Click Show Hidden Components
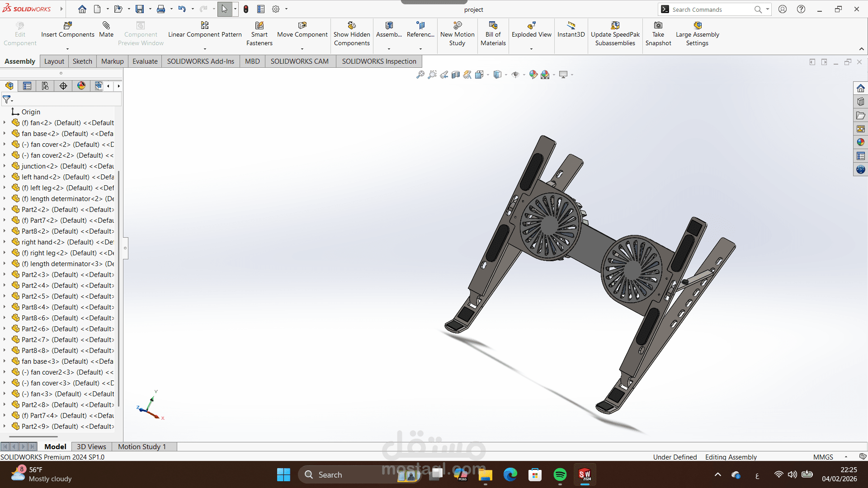This screenshot has height=488, width=868. click(352, 34)
